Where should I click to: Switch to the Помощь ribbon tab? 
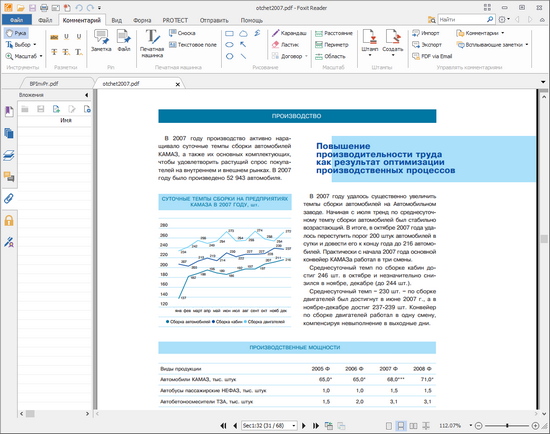(x=251, y=20)
